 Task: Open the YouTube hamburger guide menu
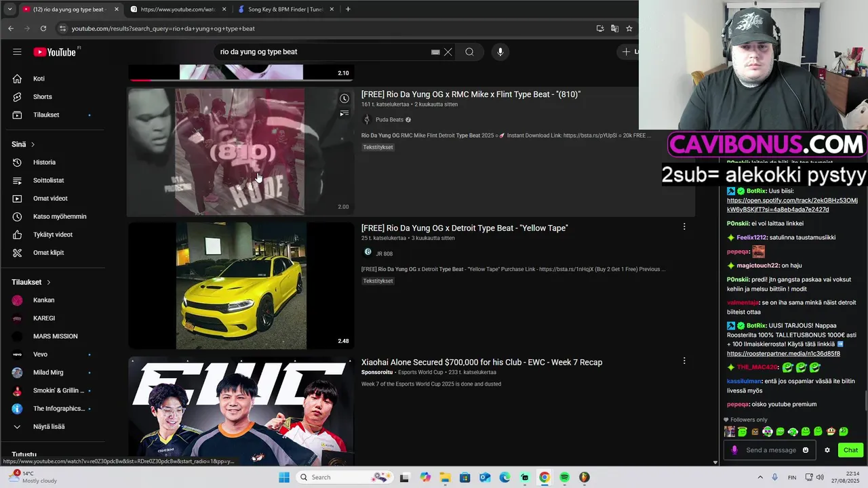[17, 52]
